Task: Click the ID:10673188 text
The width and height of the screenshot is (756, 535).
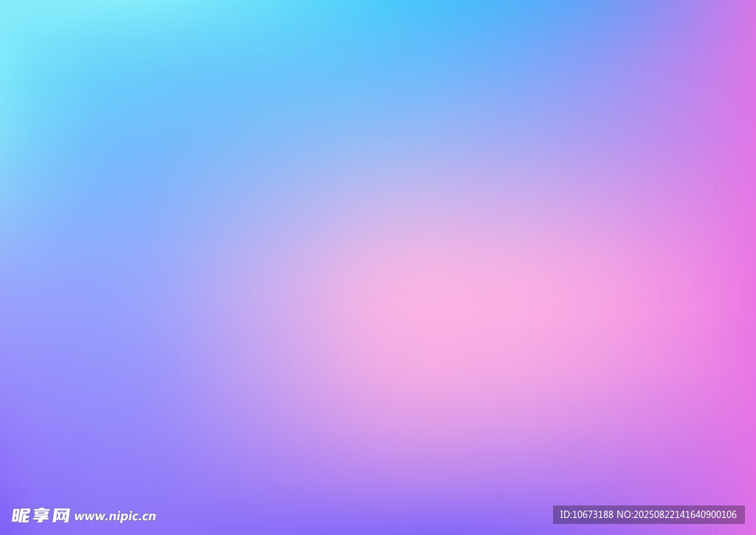Action: pyautogui.click(x=586, y=515)
